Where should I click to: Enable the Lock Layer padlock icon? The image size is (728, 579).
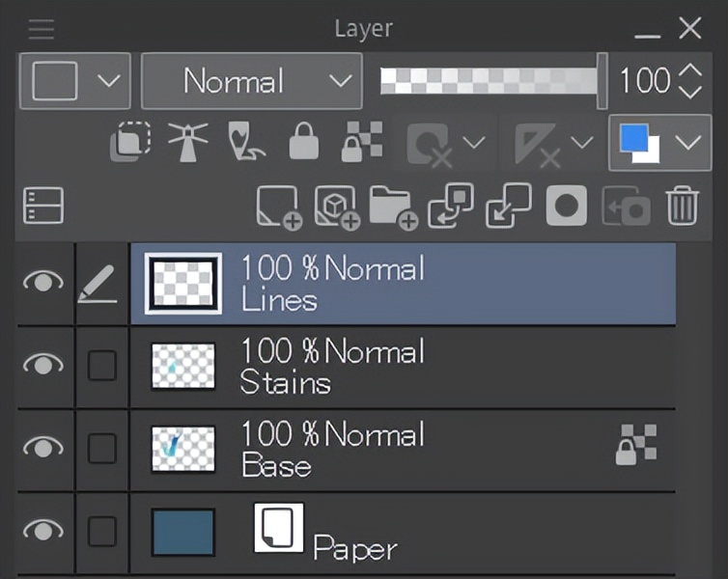pyautogui.click(x=303, y=142)
